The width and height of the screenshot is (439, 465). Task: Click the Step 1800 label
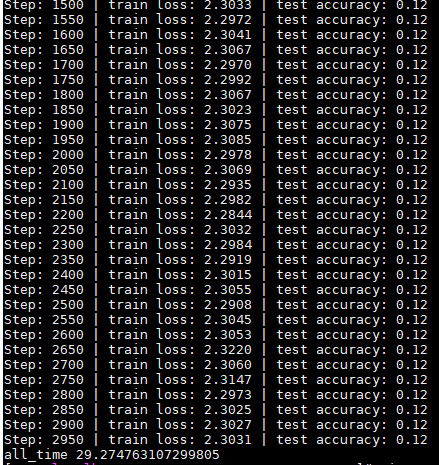(x=44, y=95)
